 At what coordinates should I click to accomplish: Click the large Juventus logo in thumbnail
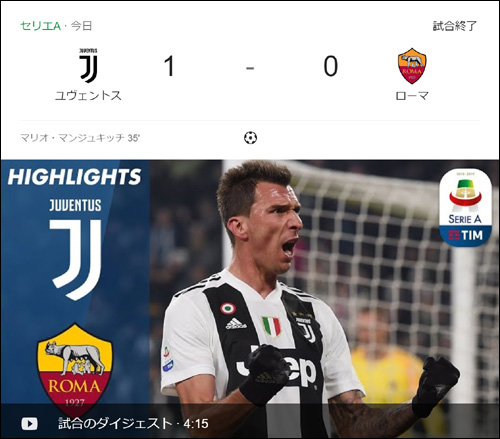tap(76, 260)
